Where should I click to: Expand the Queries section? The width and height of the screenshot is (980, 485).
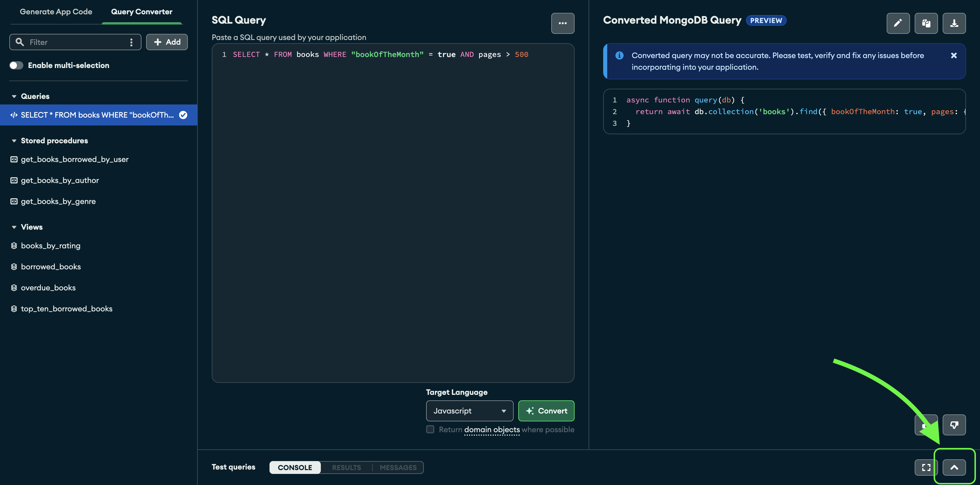pyautogui.click(x=14, y=96)
